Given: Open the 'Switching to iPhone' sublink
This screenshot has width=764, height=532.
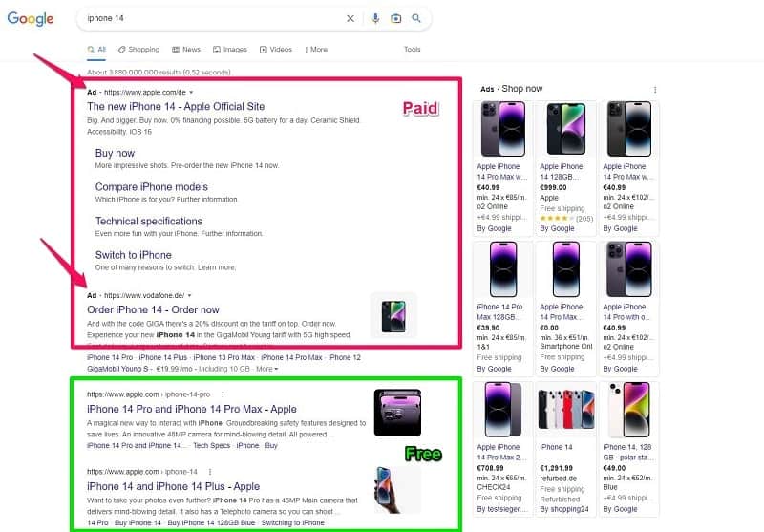Looking at the screenshot, I should (x=293, y=522).
